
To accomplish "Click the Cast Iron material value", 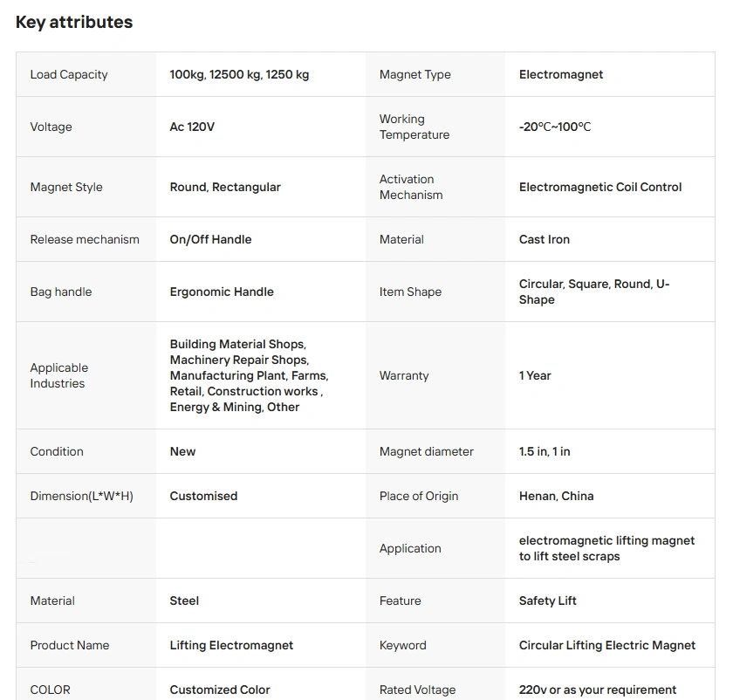I will pos(545,239).
